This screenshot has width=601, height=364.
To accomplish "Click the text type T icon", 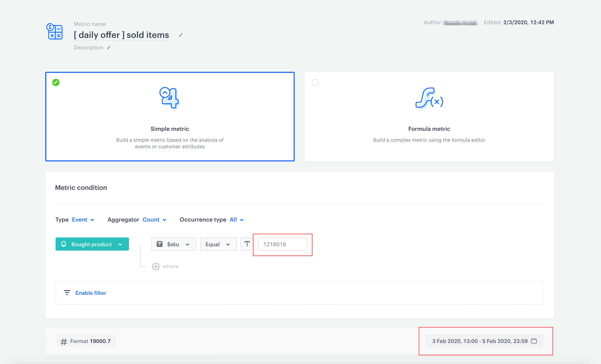I will tap(246, 244).
